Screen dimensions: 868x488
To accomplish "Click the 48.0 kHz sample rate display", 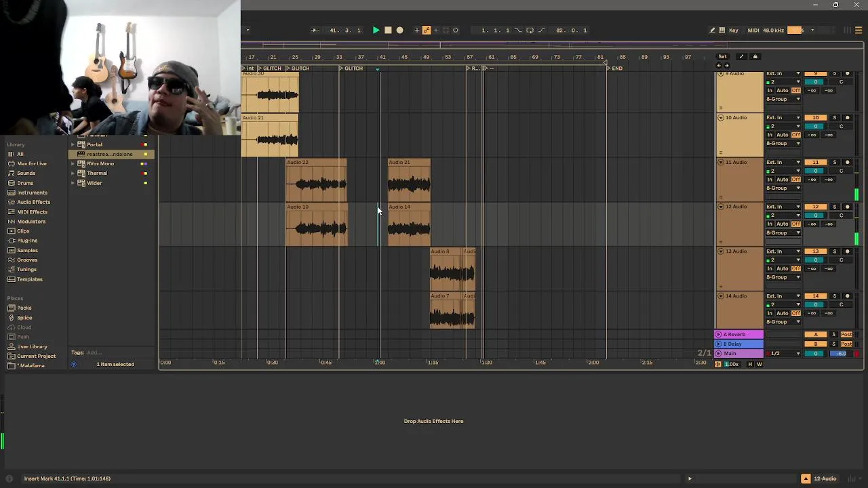I will 773,30.
